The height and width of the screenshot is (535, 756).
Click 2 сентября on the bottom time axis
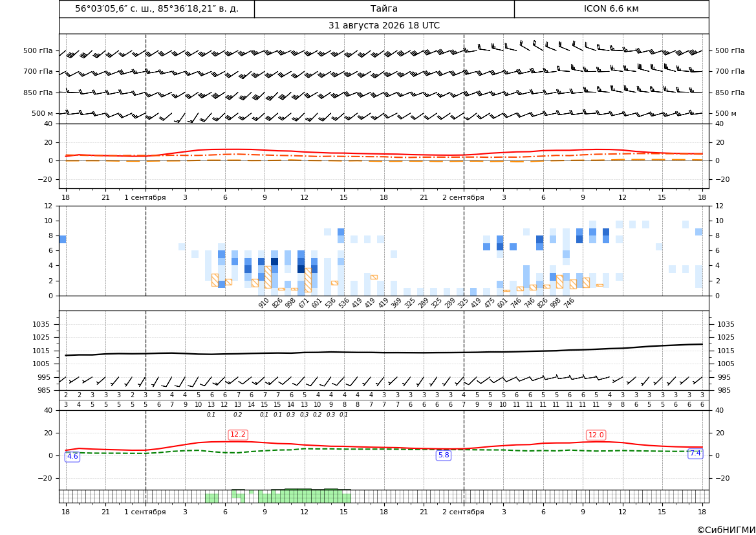(463, 512)
